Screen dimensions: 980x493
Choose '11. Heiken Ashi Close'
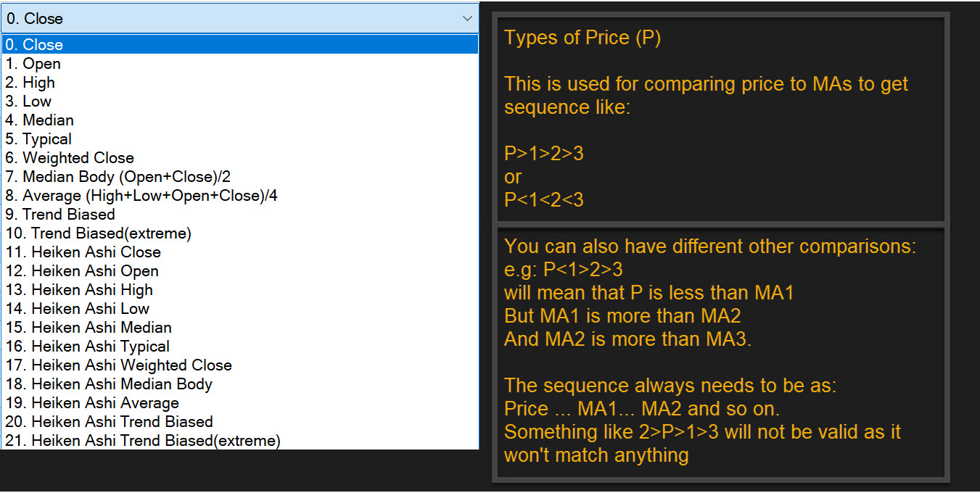click(x=83, y=252)
